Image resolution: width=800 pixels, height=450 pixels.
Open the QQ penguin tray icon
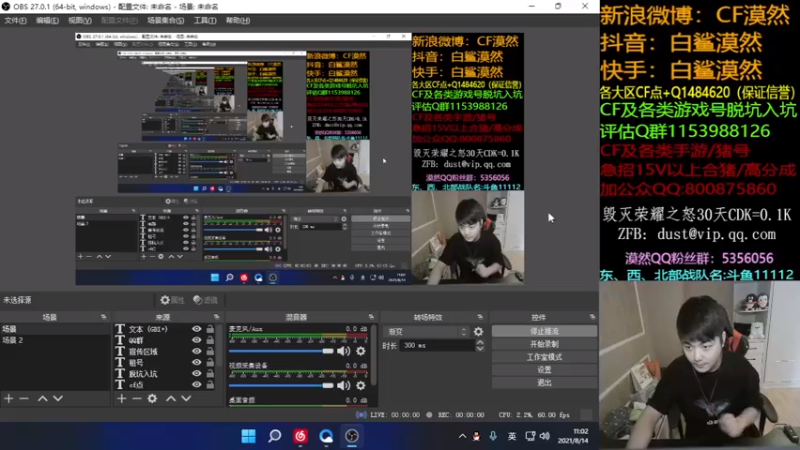coord(477,436)
